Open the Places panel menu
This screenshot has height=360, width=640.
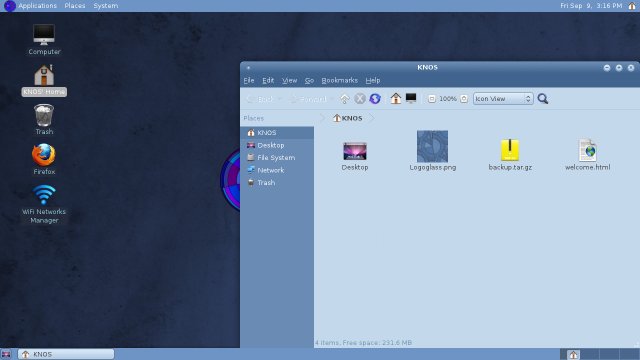point(75,6)
